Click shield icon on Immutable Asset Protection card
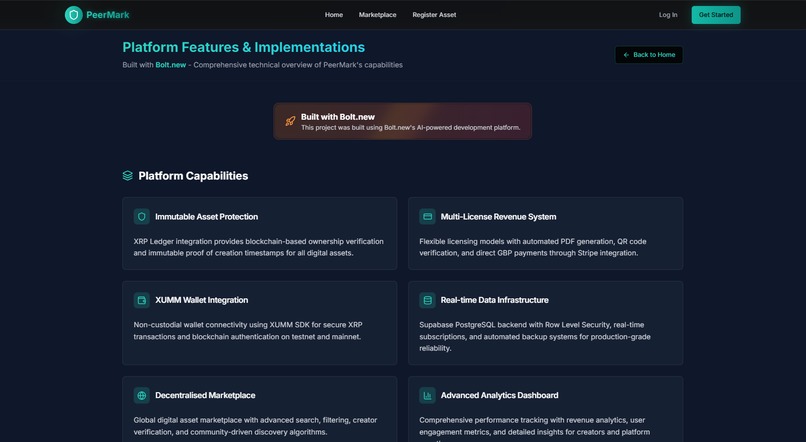The height and width of the screenshot is (442, 806). [x=141, y=217]
